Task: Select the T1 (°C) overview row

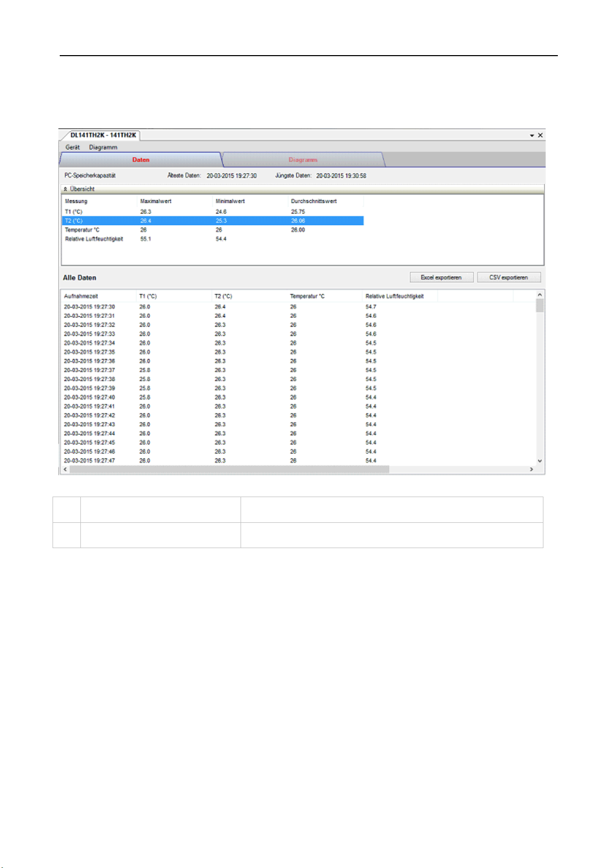Action: click(x=213, y=212)
